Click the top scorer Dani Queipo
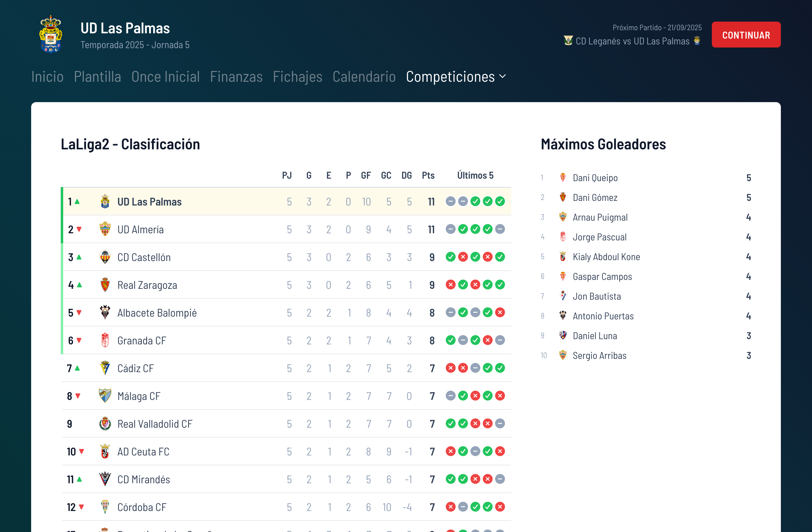The height and width of the screenshot is (532, 812). tap(595, 177)
